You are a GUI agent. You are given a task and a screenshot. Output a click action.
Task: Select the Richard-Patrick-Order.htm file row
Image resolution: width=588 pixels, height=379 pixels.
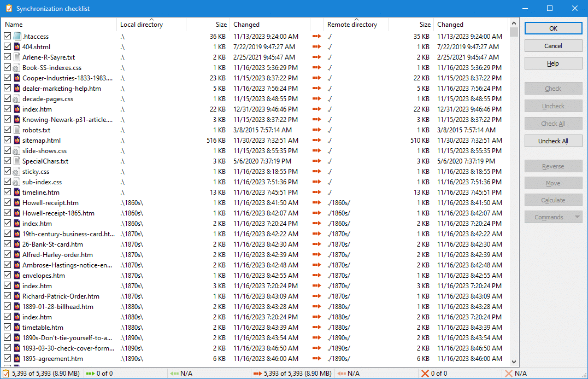click(x=61, y=296)
